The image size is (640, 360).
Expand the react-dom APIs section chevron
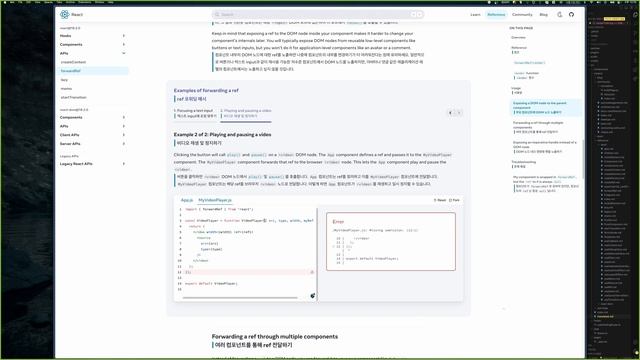click(x=124, y=126)
